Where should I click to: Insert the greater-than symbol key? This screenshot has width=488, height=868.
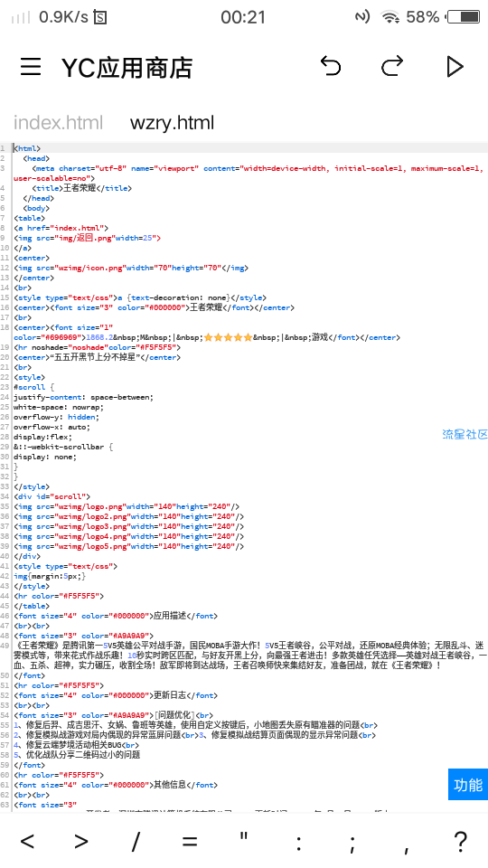[x=81, y=842]
